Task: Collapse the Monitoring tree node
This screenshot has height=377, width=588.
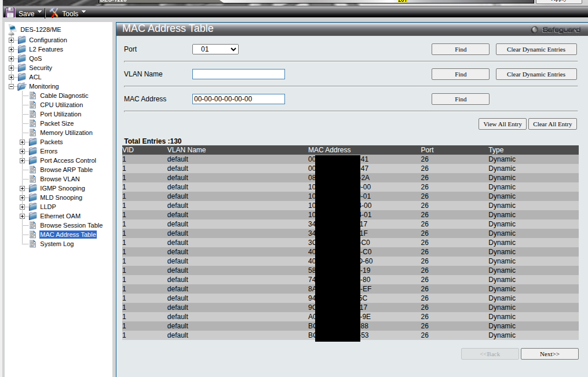Action: [11, 86]
